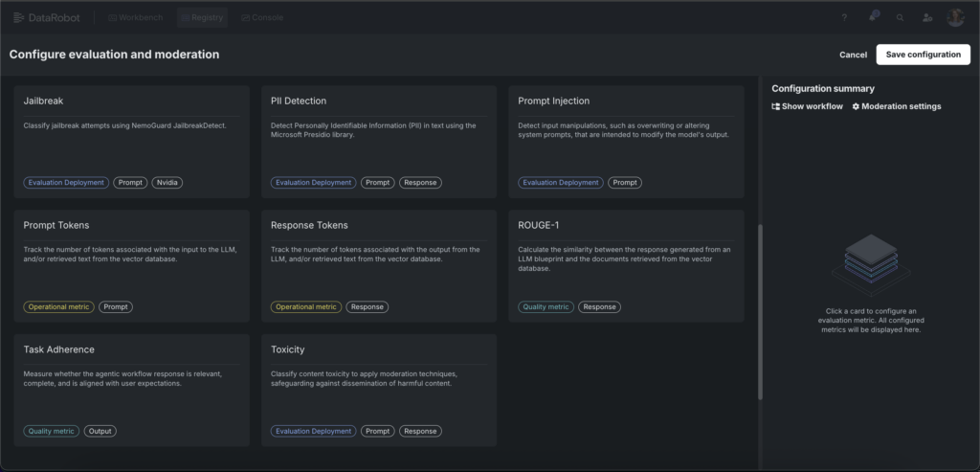Click Evaluation Deployment tag on PII Detection

click(314, 183)
